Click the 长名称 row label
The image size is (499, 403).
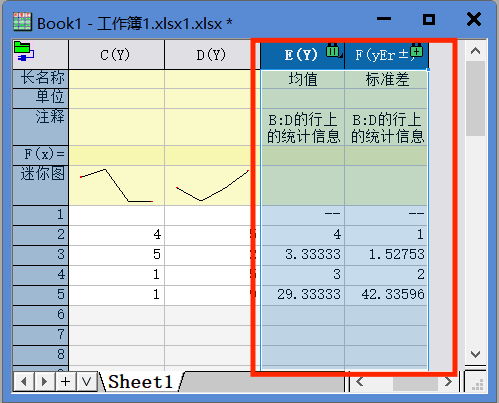pos(41,78)
